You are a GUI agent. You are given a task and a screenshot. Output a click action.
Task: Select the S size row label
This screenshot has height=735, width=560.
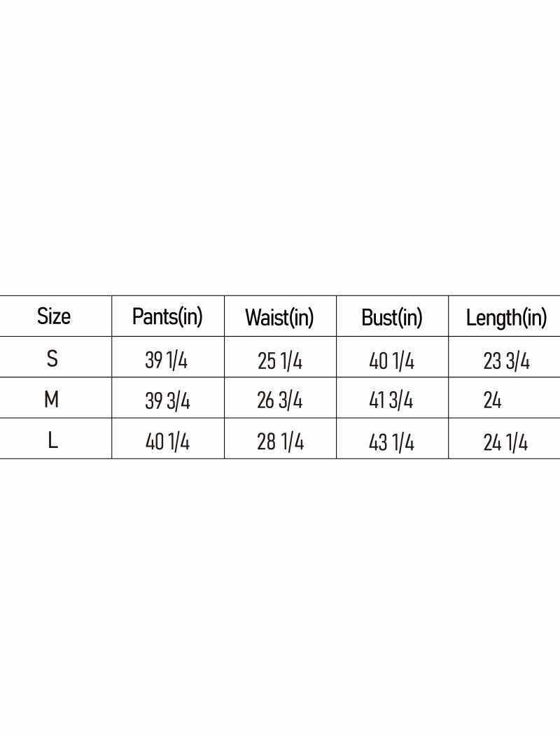point(52,359)
